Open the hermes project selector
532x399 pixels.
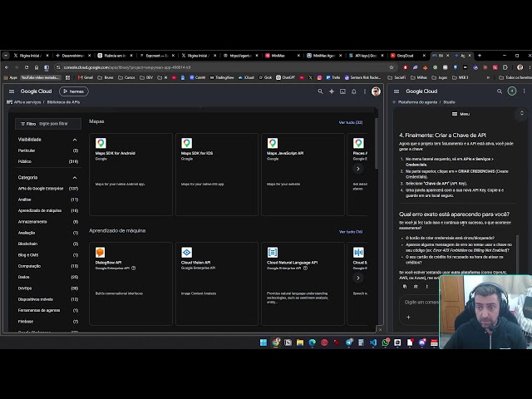pos(74,91)
